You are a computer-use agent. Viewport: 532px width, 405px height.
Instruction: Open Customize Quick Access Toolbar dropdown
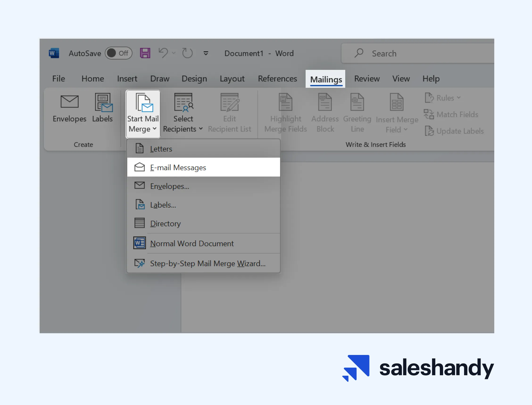206,53
